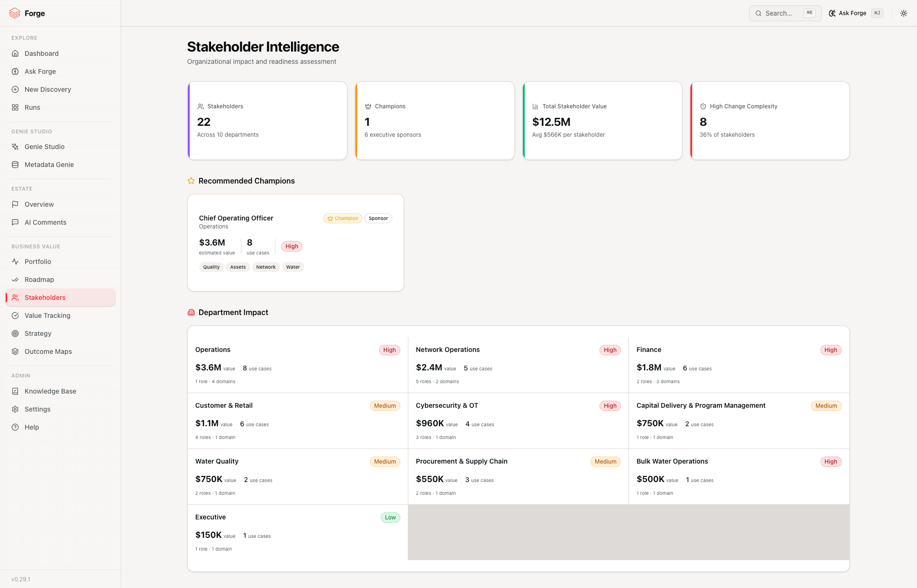
Task: Click "6 executive sponsors" text
Action: pyautogui.click(x=393, y=135)
